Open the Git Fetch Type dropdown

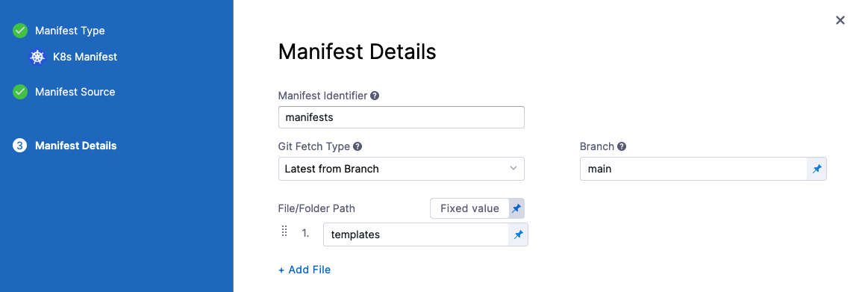click(402, 169)
